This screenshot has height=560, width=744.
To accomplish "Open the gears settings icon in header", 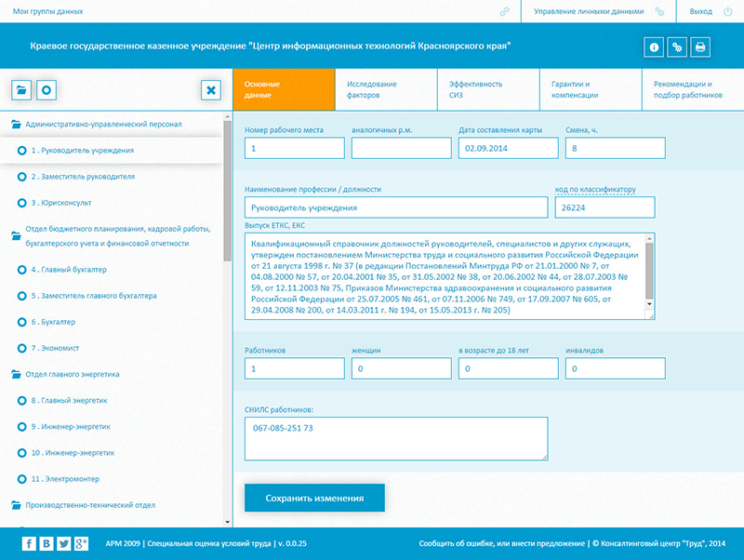I will [x=677, y=47].
